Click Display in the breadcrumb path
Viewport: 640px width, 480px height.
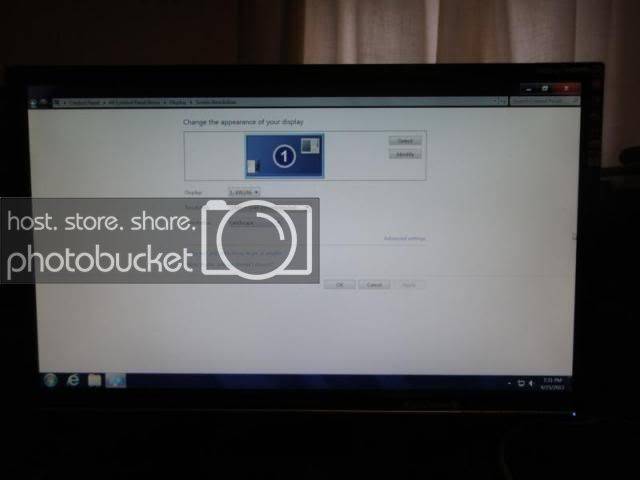178,102
